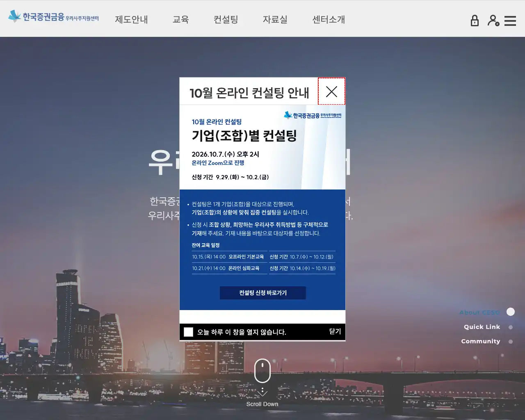This screenshot has height=420, width=525.
Task: Click the heading '기업(조합)별 컨설팅'
Action: point(244,136)
